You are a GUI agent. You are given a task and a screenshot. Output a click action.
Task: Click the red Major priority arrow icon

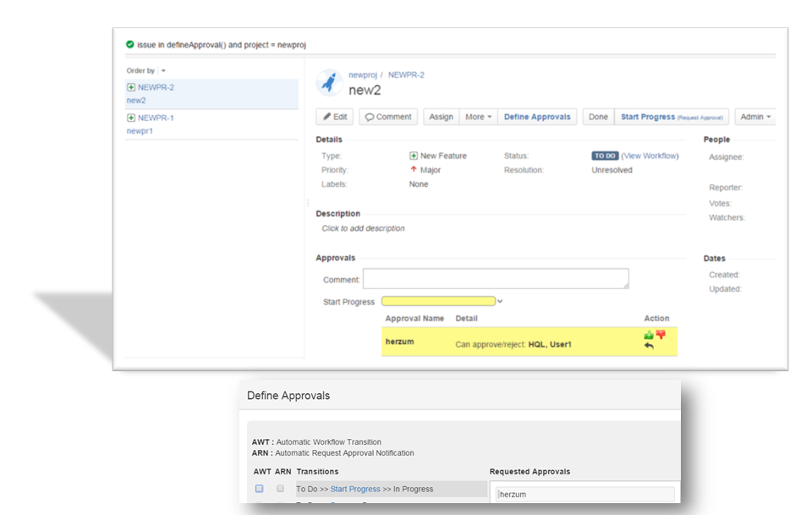414,170
